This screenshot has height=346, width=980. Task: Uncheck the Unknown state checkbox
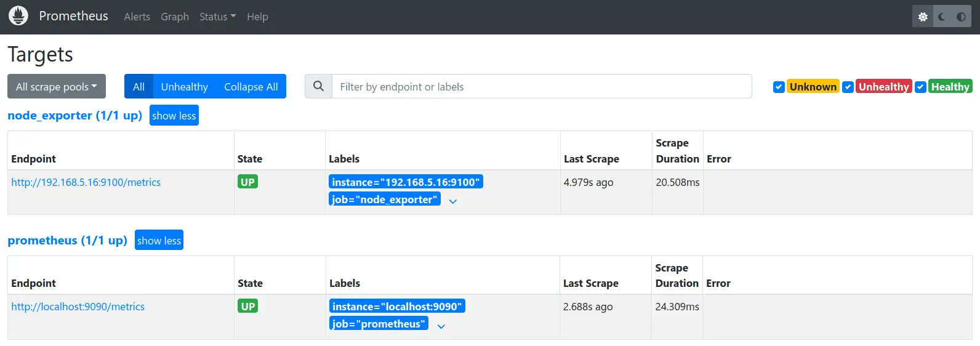point(779,87)
